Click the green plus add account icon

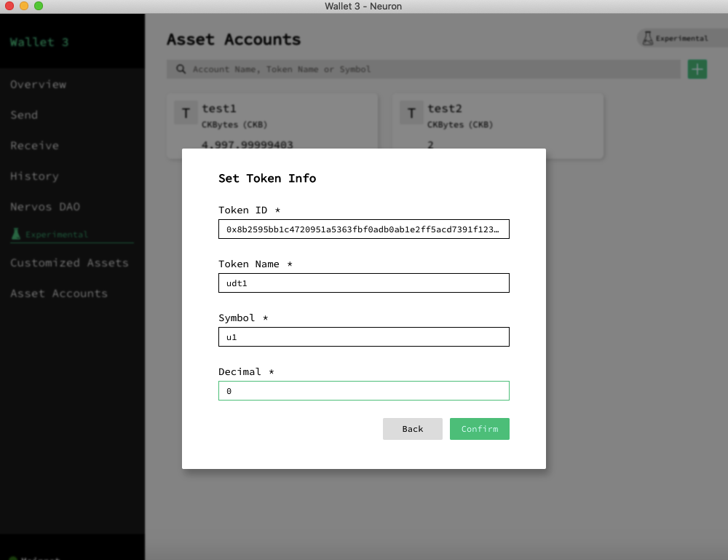click(697, 69)
